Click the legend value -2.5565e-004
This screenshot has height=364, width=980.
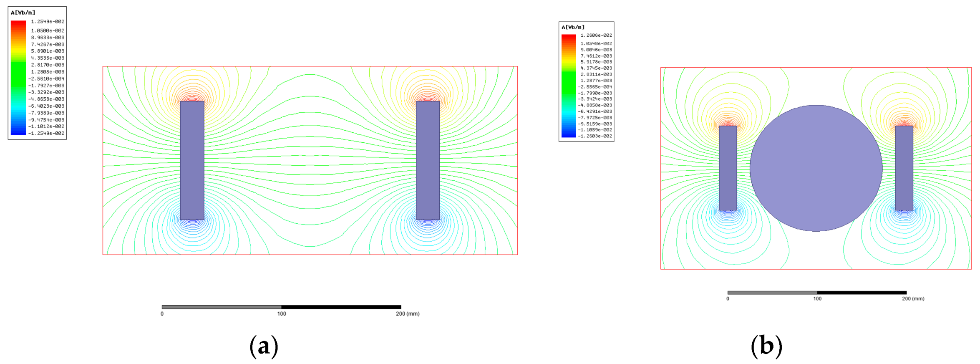tap(595, 87)
